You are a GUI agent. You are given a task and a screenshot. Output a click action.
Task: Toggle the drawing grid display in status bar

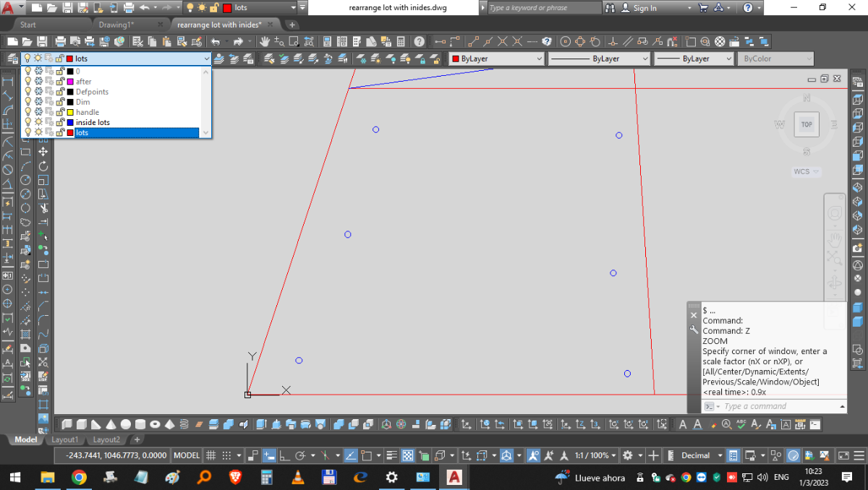tap(211, 455)
